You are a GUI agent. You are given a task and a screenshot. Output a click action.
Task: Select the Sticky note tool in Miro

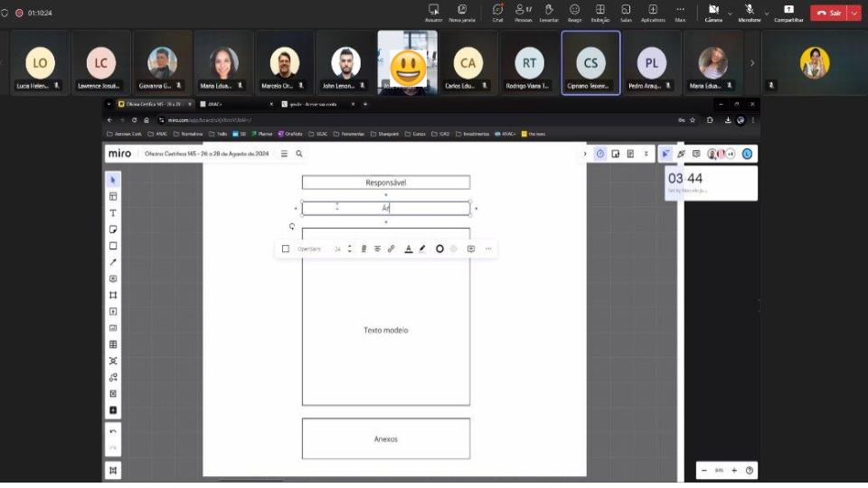113,230
